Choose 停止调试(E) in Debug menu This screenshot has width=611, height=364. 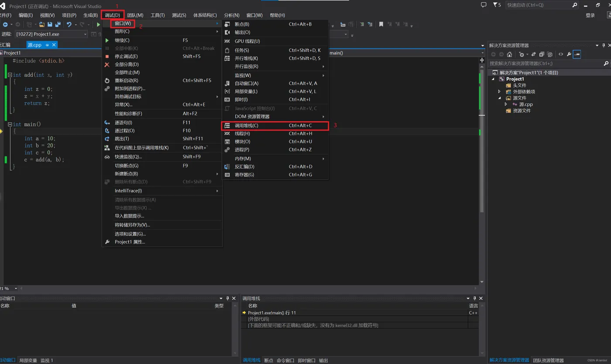tap(162, 56)
